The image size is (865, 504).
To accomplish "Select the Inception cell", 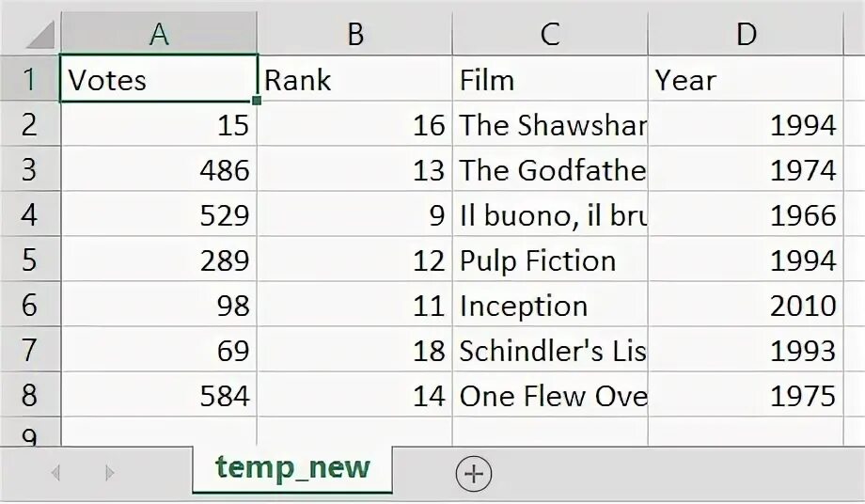I will 550,306.
